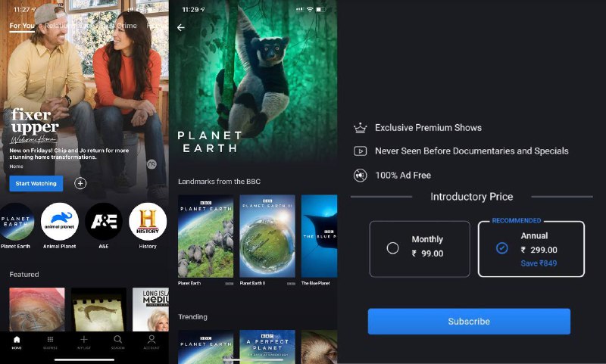Open My List plus icon in bottom bar
This screenshot has width=606, height=364.
coord(84,340)
